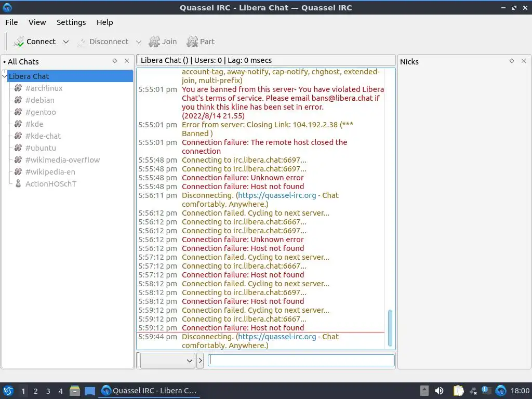Image resolution: width=532 pixels, height=399 pixels.
Task: Open the Settings menu
Action: (x=71, y=22)
